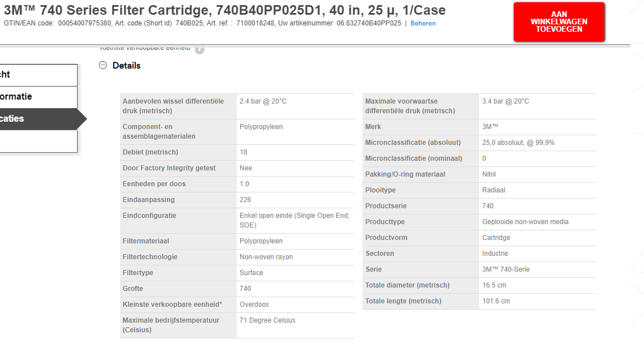Click the 'Micronclassificatie (absoluut)' label
The width and height of the screenshot is (644, 343).
[413, 143]
